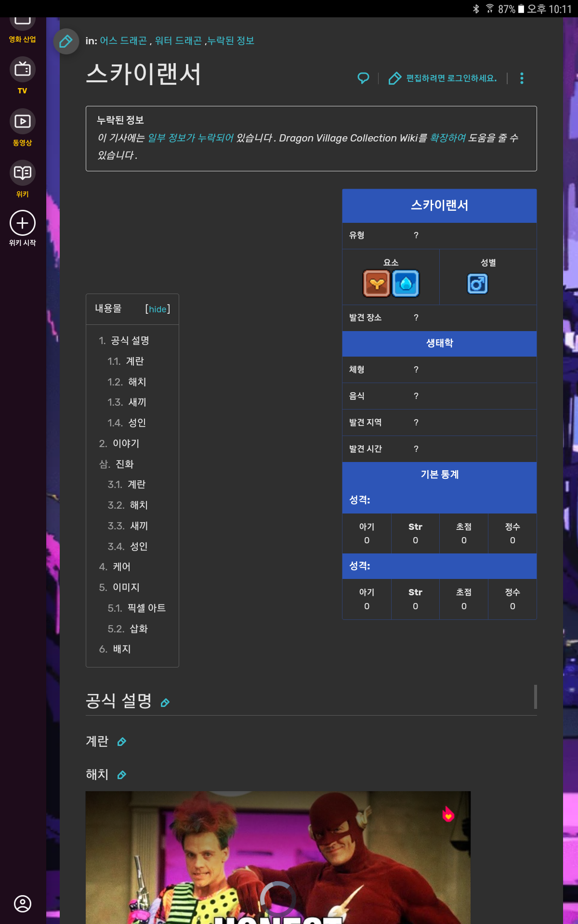The height and width of the screenshot is (924, 578).
Task: Click the edit pencil next to 계란 heading
Action: pyautogui.click(x=122, y=742)
